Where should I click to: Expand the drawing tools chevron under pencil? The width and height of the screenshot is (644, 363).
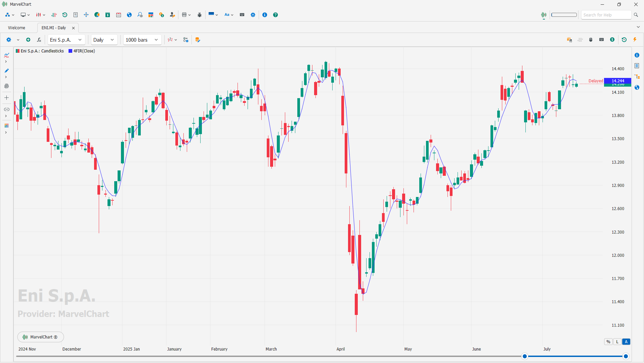6,77
